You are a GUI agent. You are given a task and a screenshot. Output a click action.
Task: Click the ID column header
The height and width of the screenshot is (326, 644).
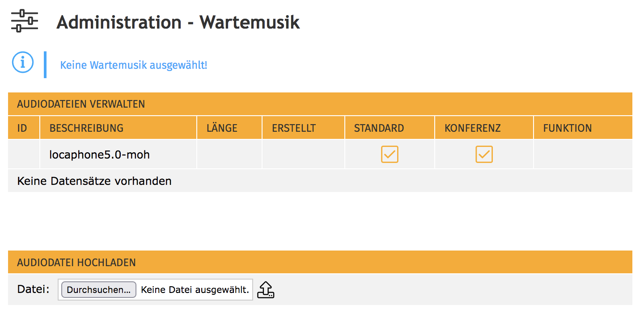click(x=22, y=128)
